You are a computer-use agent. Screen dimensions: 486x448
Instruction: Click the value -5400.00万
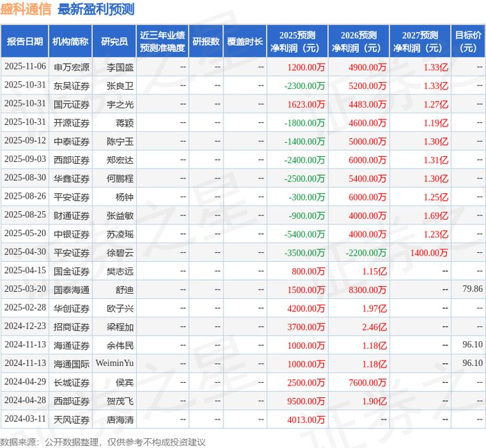pyautogui.click(x=305, y=235)
